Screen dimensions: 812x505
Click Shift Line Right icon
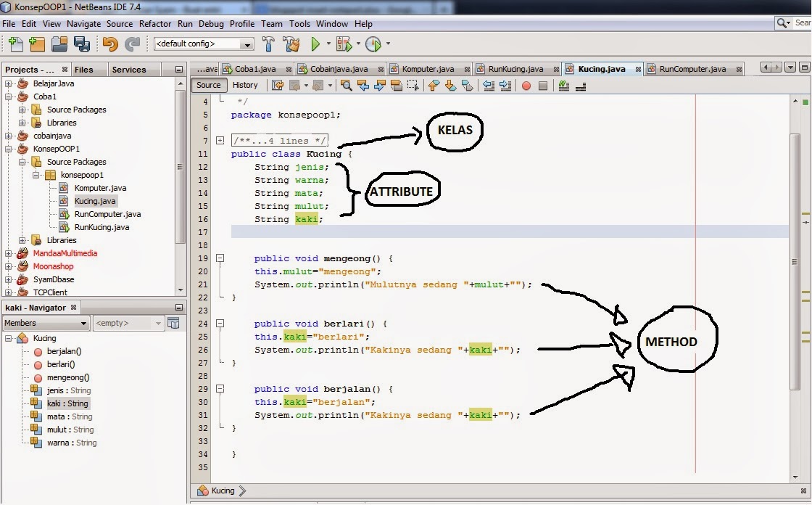pyautogui.click(x=505, y=86)
